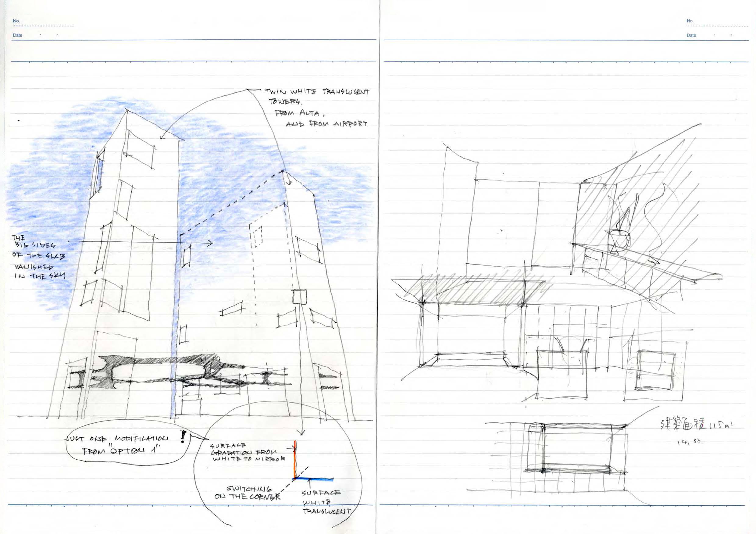This screenshot has width=756, height=534.
Task: Click the printed "No." label on the interior sketch page
Action: (690, 21)
